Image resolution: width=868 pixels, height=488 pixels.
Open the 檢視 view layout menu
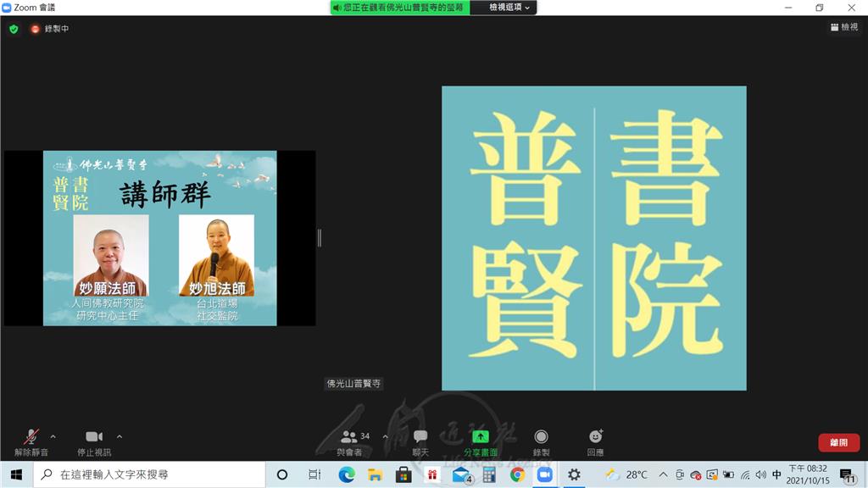(x=844, y=27)
